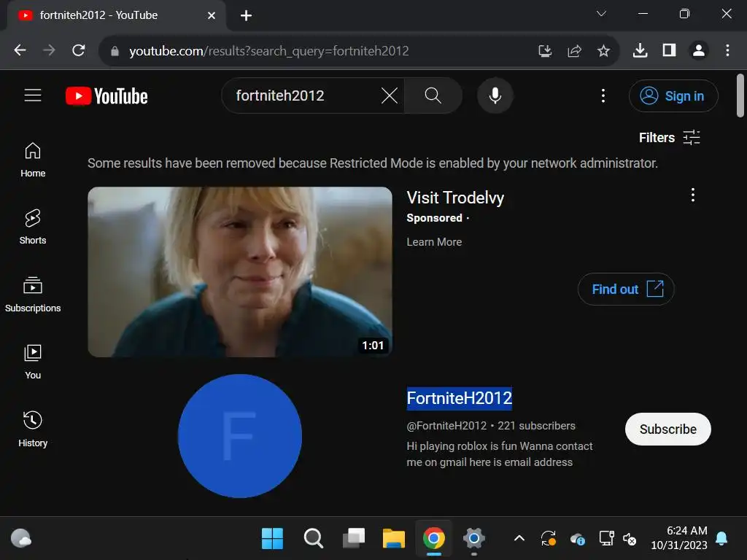Image resolution: width=747 pixels, height=560 pixels.
Task: Open the Trodelvy ad video thumbnail
Action: [240, 272]
